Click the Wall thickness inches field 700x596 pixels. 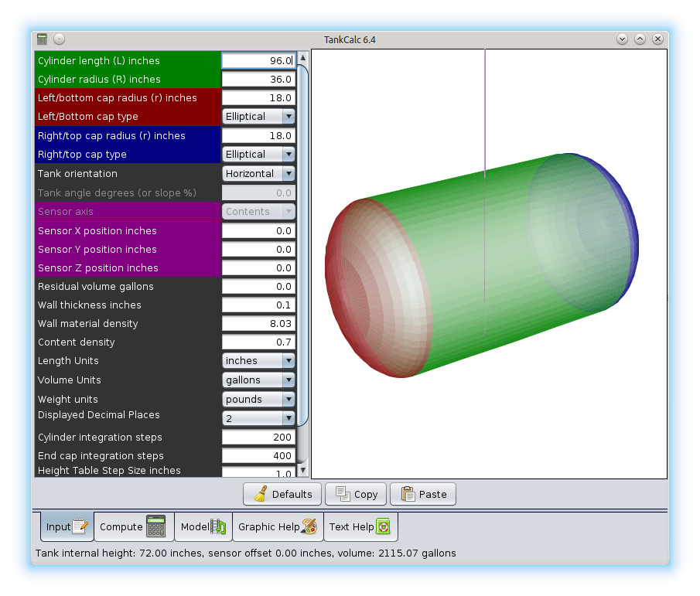[258, 305]
